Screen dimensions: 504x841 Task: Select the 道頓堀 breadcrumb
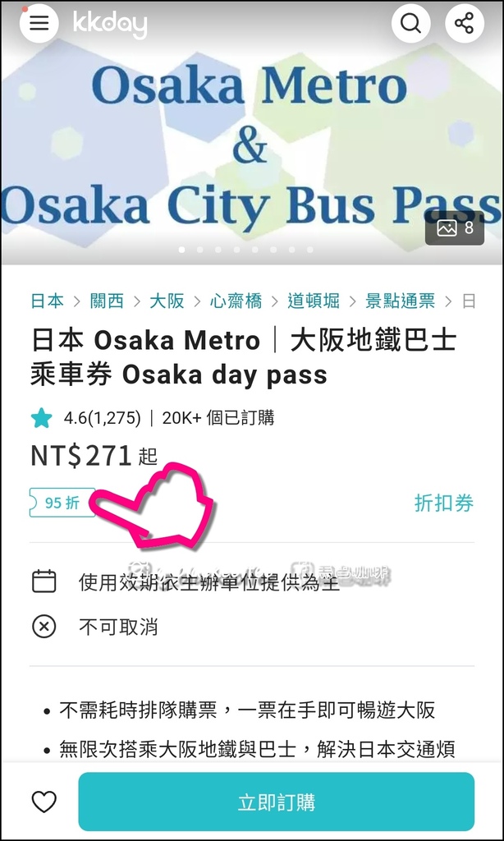(314, 301)
